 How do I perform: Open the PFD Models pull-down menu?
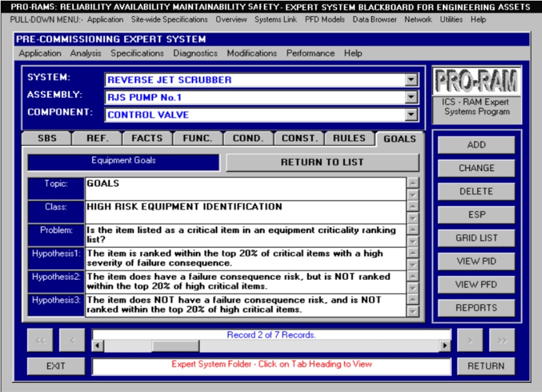[x=325, y=19]
